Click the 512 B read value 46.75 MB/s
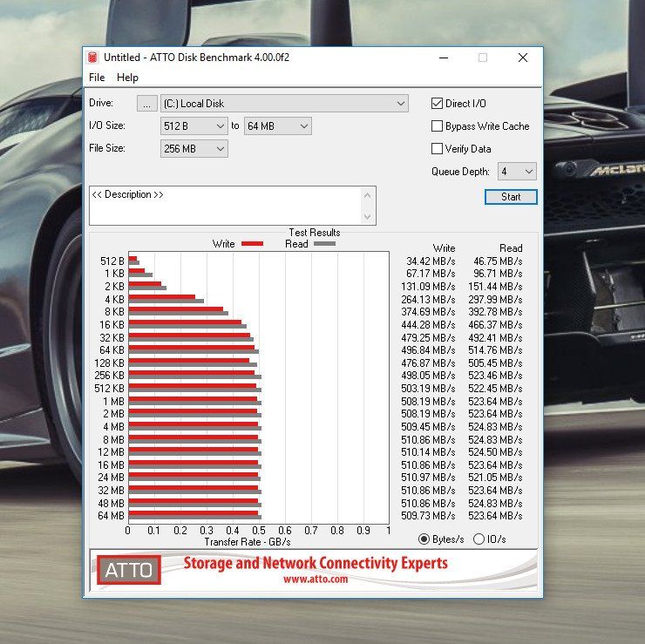The image size is (645, 644). (498, 261)
